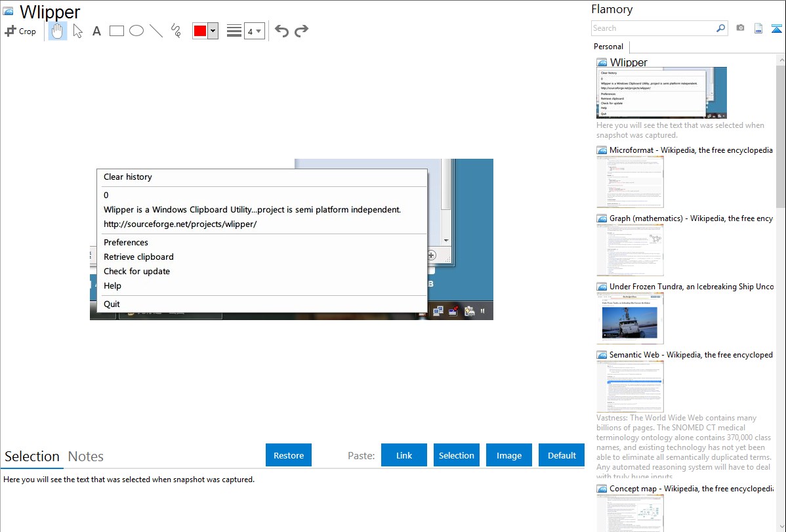Open the Selection tab

pyautogui.click(x=32, y=457)
